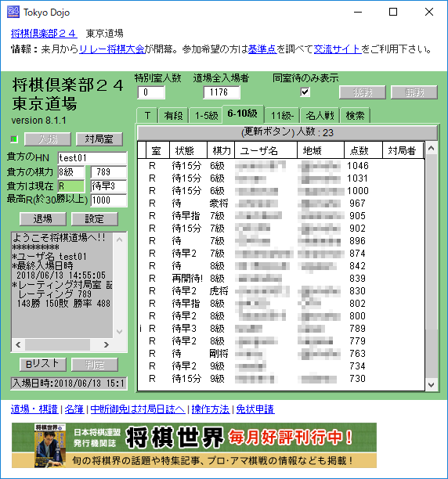Click the 更新ボタン refresh bar
Viewport: 448px width, 479px height.
[x=287, y=132]
